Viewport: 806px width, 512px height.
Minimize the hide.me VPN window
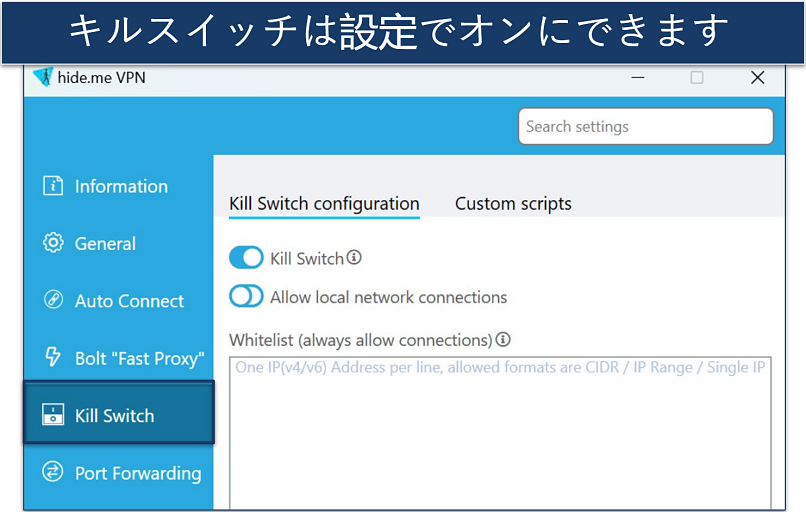[636, 77]
